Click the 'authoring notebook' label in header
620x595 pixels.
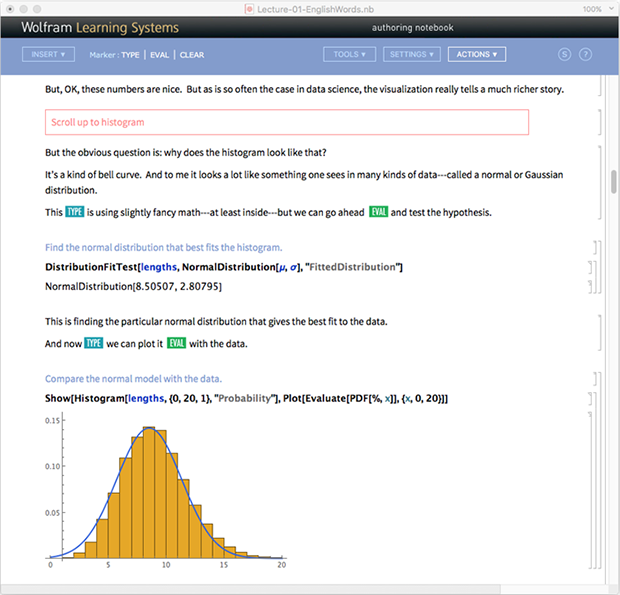point(412,28)
